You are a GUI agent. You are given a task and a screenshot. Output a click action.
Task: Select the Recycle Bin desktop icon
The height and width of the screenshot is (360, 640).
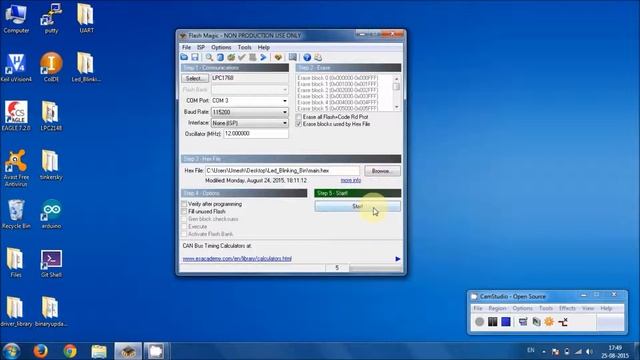click(x=16, y=214)
